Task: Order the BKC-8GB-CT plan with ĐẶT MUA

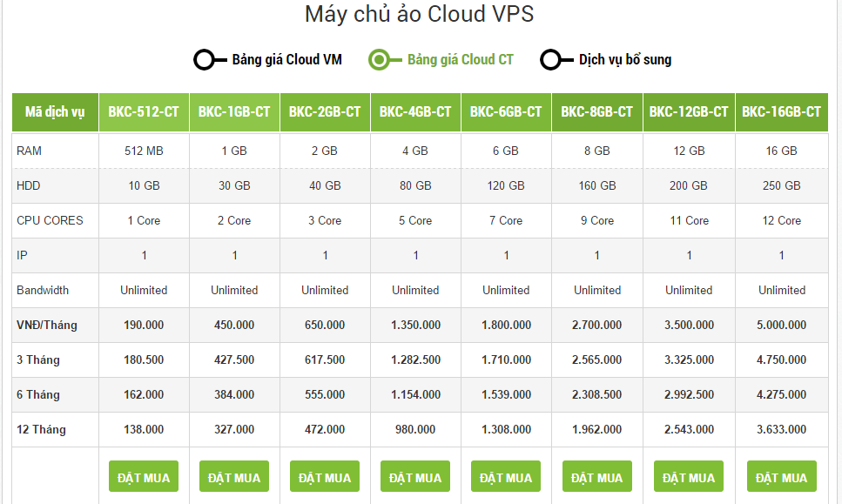Action: click(x=596, y=476)
